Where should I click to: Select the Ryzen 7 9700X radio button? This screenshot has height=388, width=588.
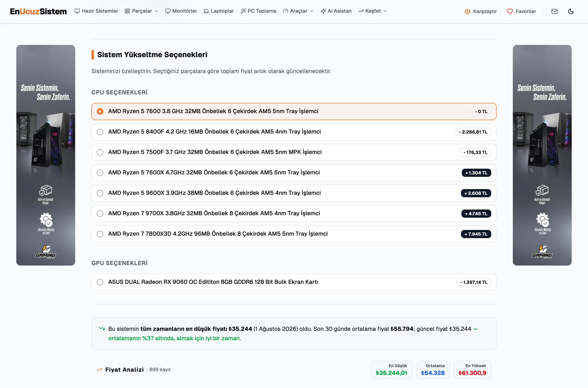coord(100,214)
